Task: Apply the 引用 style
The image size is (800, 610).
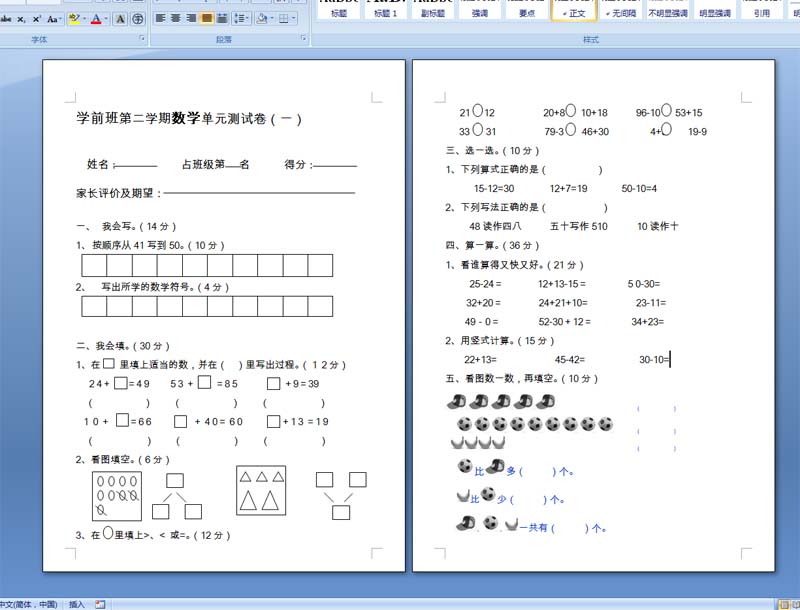Action: pyautogui.click(x=762, y=10)
